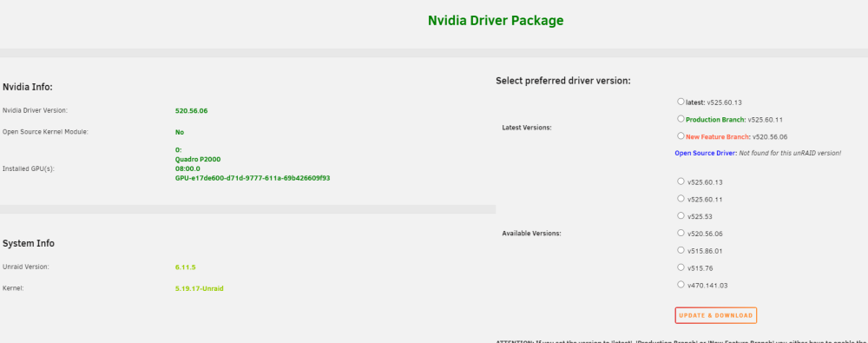Image resolution: width=868 pixels, height=343 pixels.
Task: Click the Available Versions label
Action: (531, 234)
